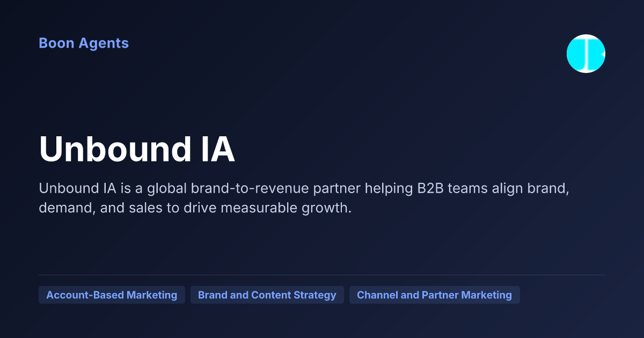Select the Channel and Partner Marketing tag
Image resolution: width=644 pixels, height=338 pixels.
click(435, 295)
